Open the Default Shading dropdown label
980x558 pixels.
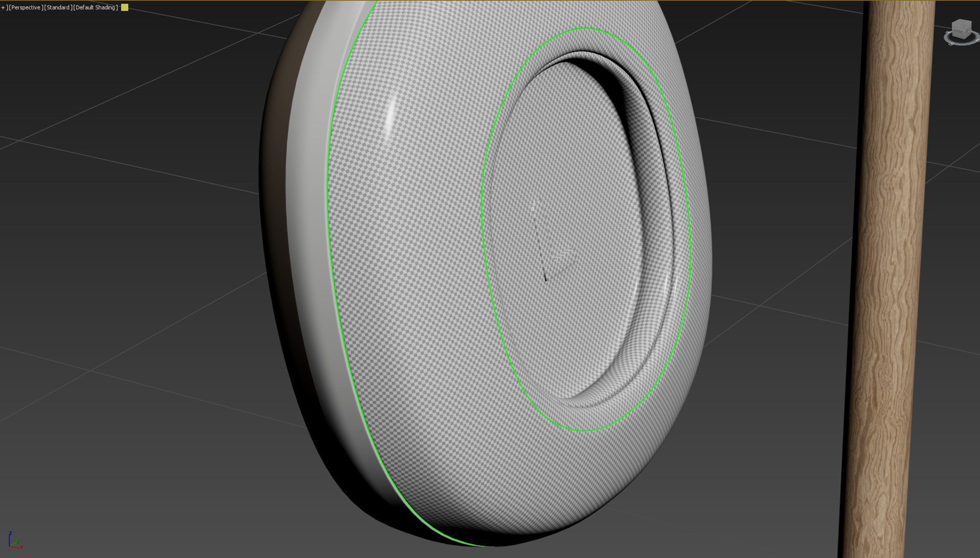95,8
